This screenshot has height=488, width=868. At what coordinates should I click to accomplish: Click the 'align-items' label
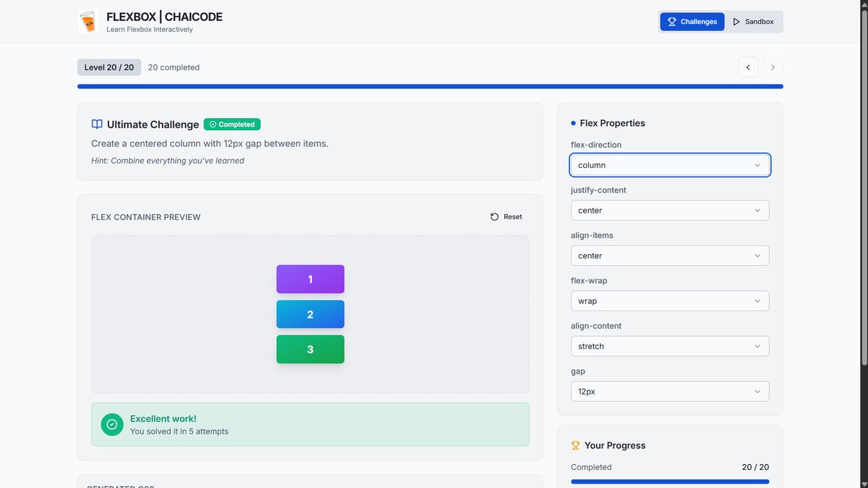pos(592,235)
